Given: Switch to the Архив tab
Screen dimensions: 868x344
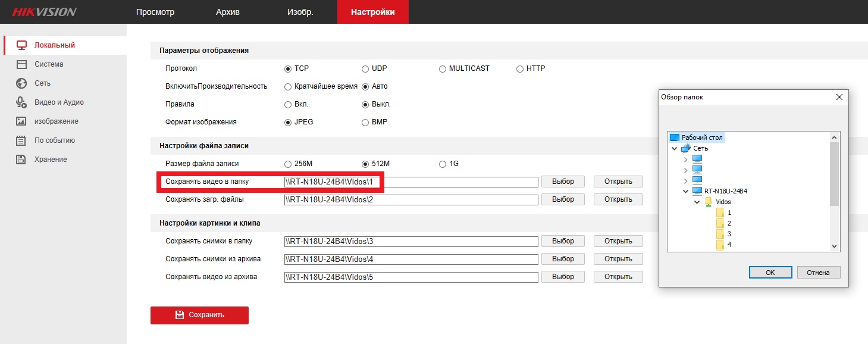Looking at the screenshot, I should 228,12.
